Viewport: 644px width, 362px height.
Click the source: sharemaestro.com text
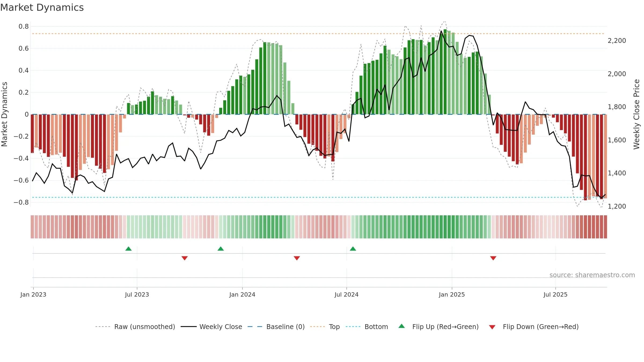(592, 275)
